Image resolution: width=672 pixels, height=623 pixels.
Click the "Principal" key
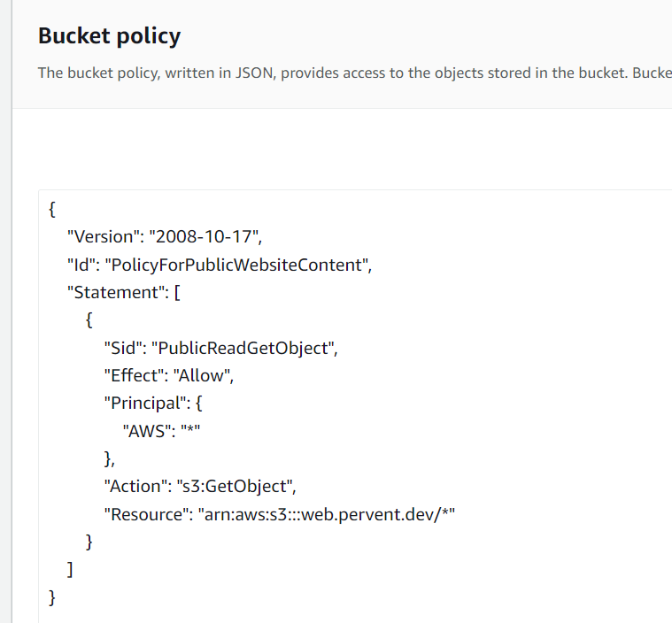143,404
